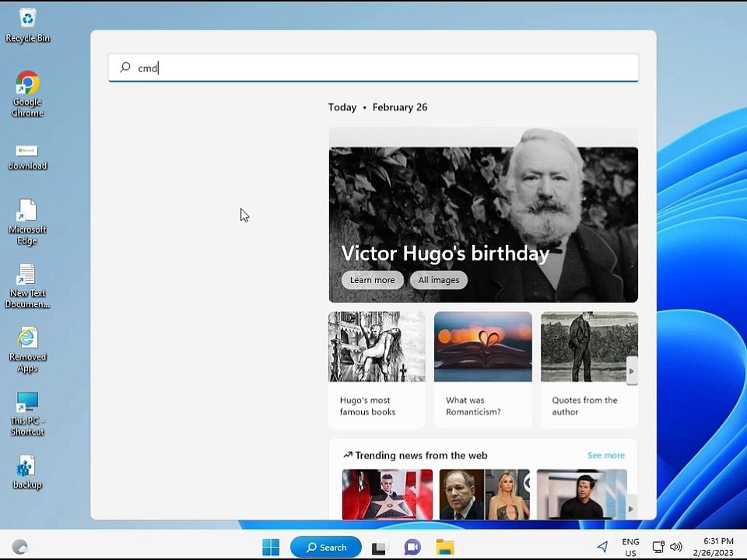Click the search box containing cmd

tap(373, 68)
